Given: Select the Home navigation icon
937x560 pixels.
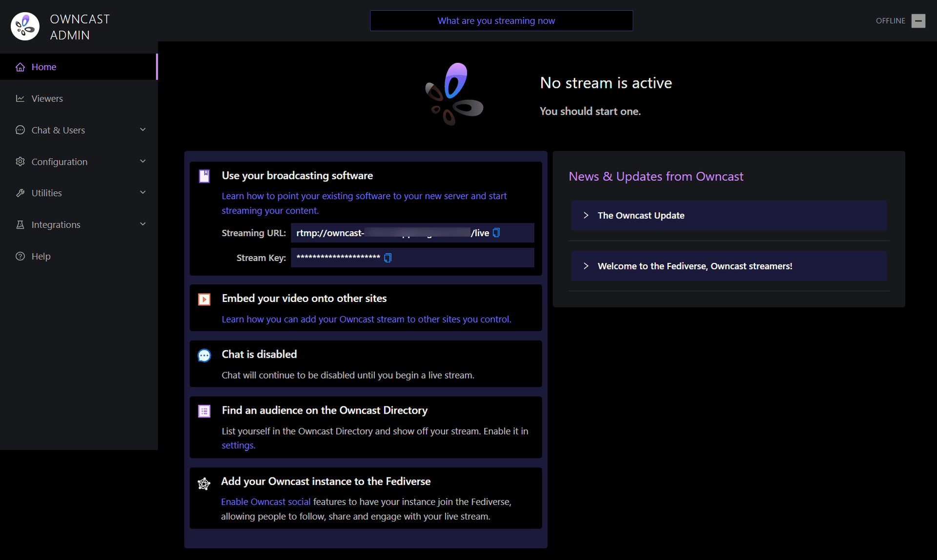Looking at the screenshot, I should coord(20,66).
